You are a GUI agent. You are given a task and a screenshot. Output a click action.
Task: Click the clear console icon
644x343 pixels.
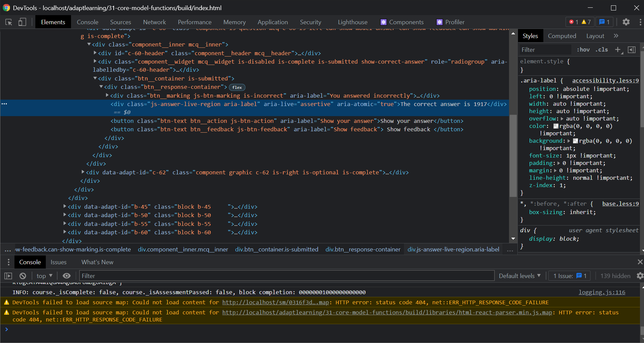(x=23, y=276)
